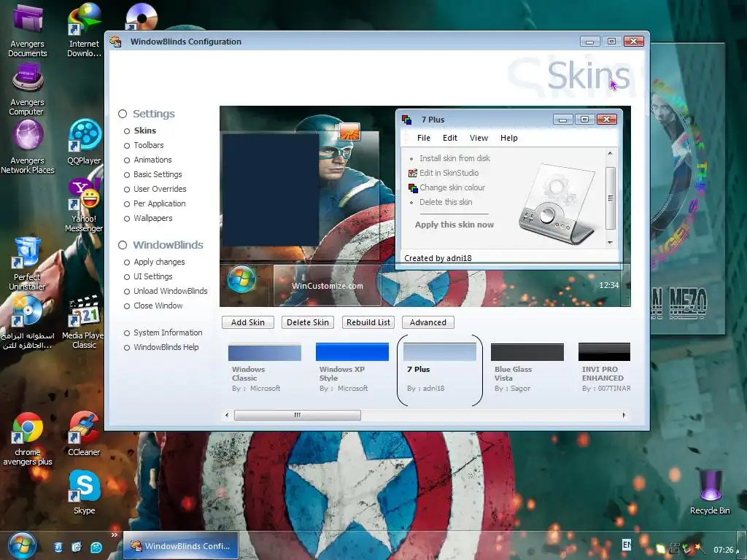Launch Skype desktop shortcut
The height and width of the screenshot is (560, 747).
tap(84, 492)
